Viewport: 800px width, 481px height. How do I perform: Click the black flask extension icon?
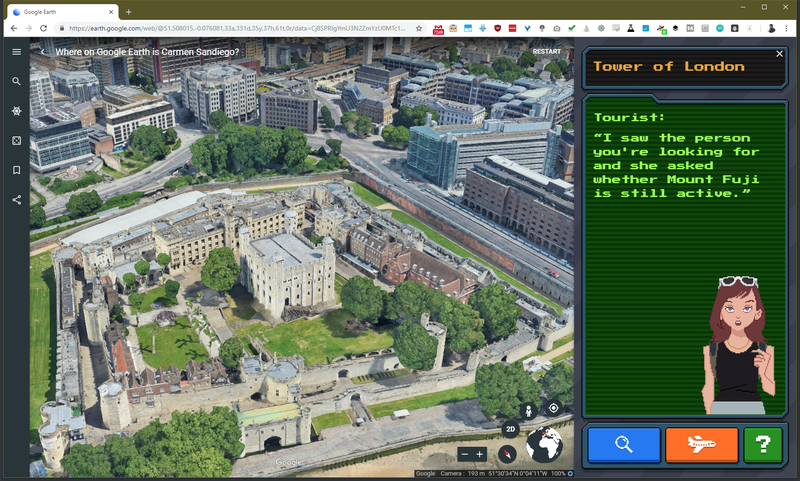pos(631,29)
